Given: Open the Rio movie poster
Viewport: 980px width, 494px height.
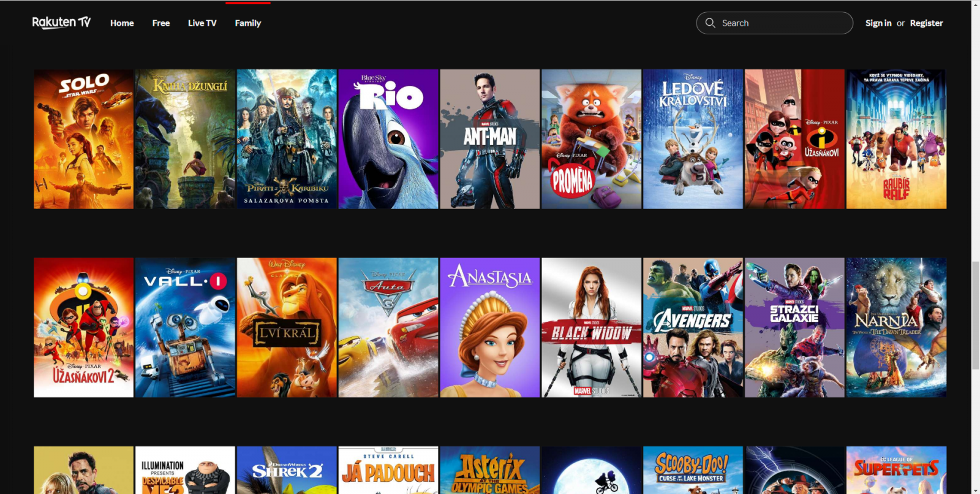Looking at the screenshot, I should tap(388, 139).
